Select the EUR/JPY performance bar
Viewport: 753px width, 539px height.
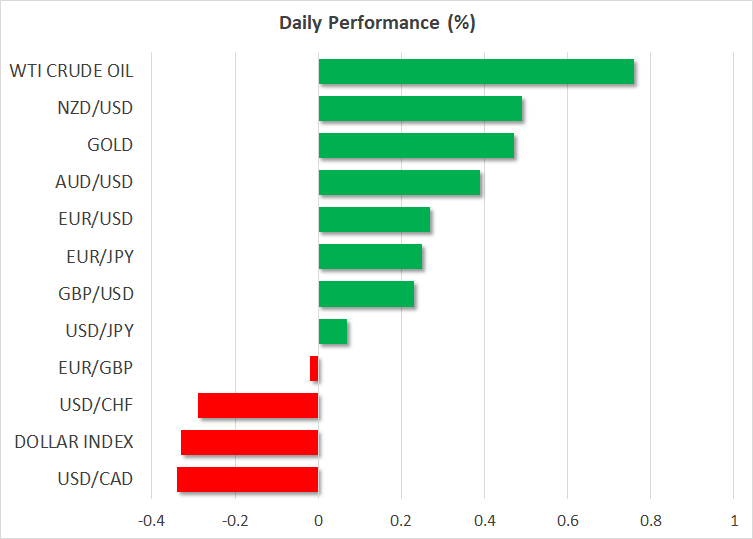coord(370,257)
